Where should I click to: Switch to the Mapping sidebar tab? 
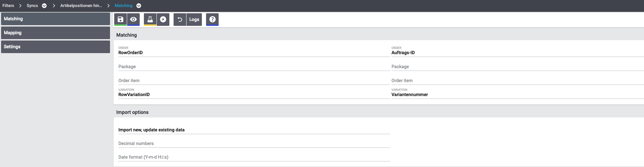pyautogui.click(x=56, y=33)
